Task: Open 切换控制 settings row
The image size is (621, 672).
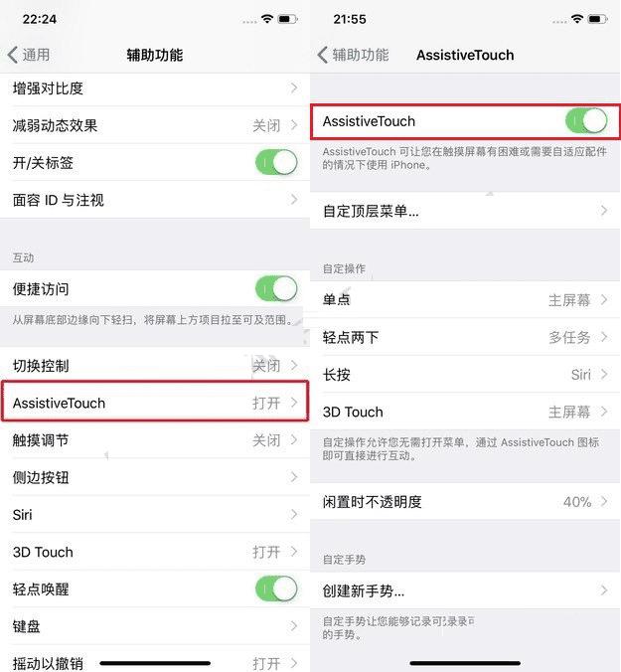Action: click(155, 365)
